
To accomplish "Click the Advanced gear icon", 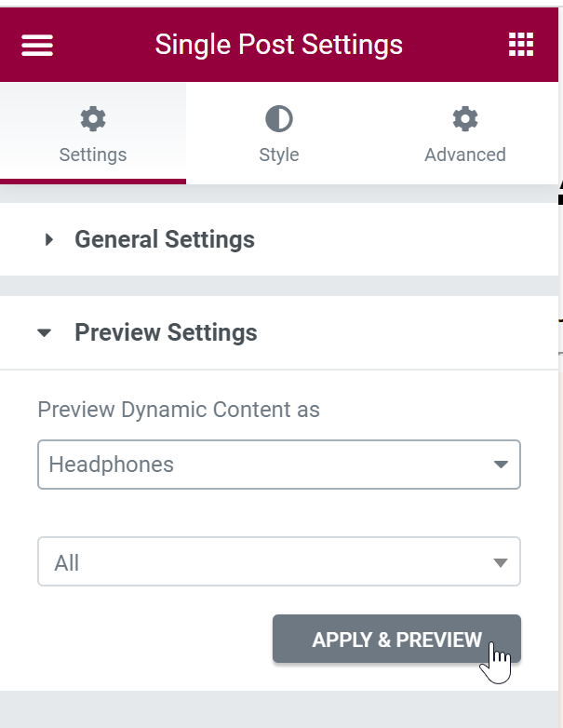I will coord(465,119).
